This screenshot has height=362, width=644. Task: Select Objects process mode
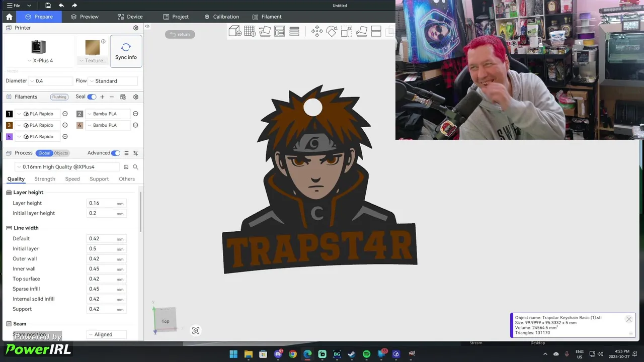point(61,153)
